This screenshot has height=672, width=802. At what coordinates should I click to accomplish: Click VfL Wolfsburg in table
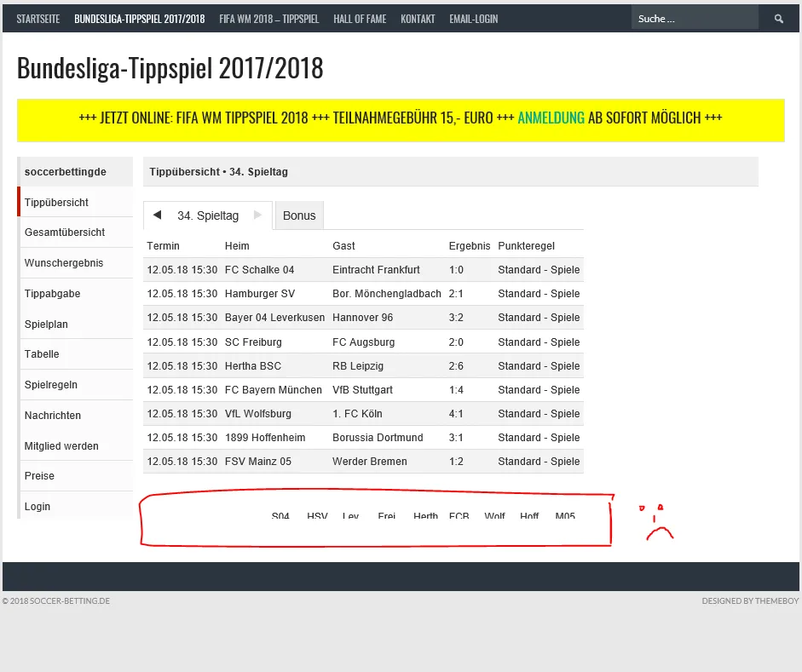258,414
